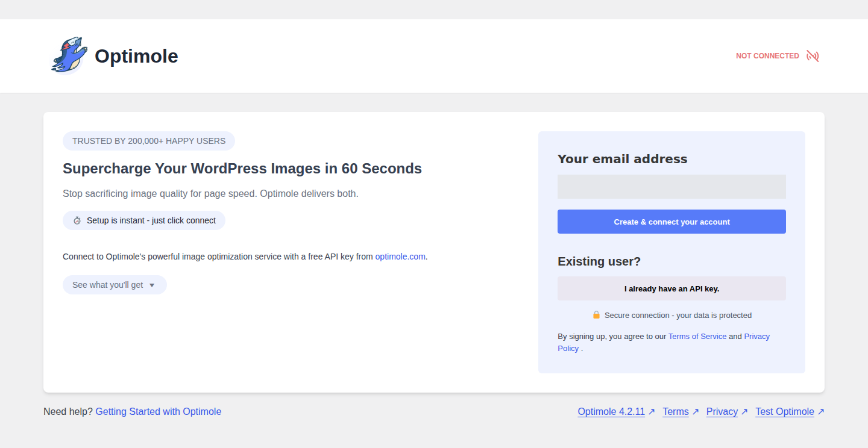This screenshot has width=868, height=448.
Task: Click Create & connect your account button
Action: click(x=671, y=222)
